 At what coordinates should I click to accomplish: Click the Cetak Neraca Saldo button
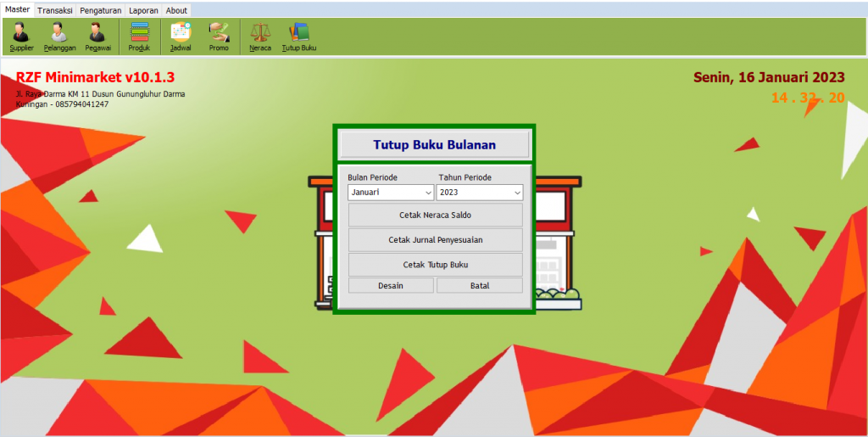point(435,215)
